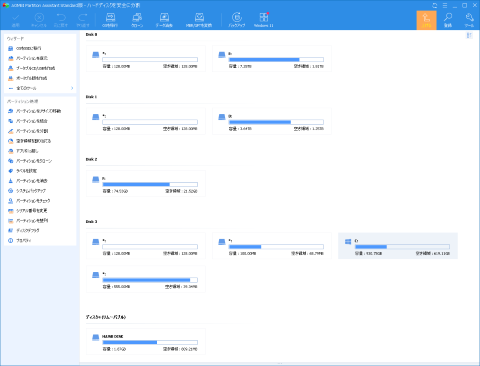Click the drive icon of Disk 0's second partition

(x=222, y=55)
